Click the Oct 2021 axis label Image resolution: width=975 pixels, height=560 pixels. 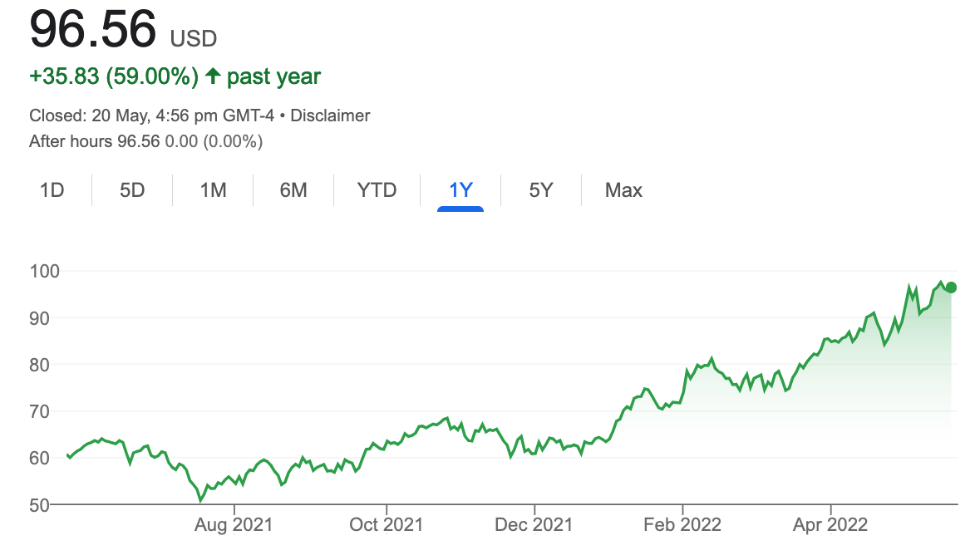tap(386, 525)
